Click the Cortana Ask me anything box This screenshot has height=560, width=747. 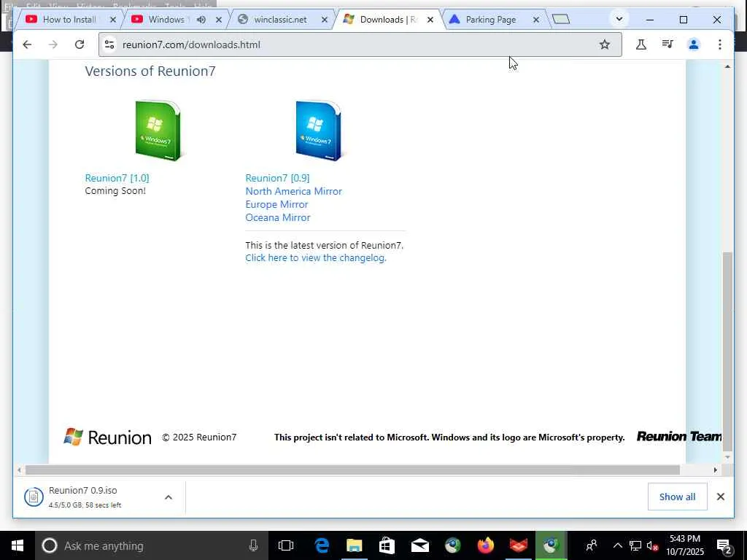coord(152,545)
